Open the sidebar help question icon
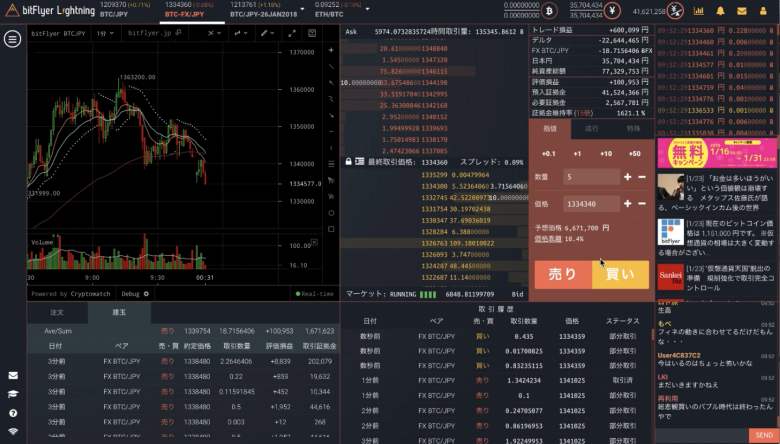 [x=13, y=413]
